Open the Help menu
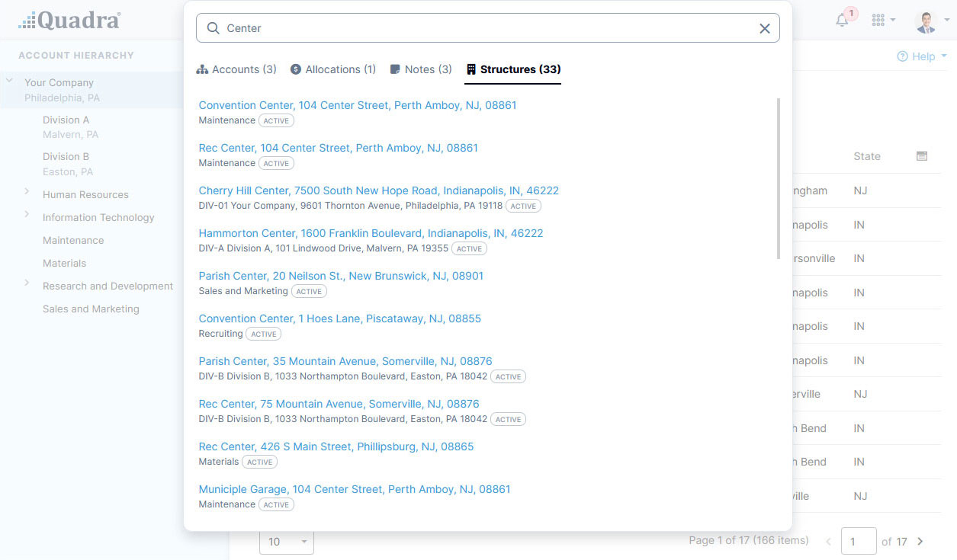 click(x=922, y=56)
